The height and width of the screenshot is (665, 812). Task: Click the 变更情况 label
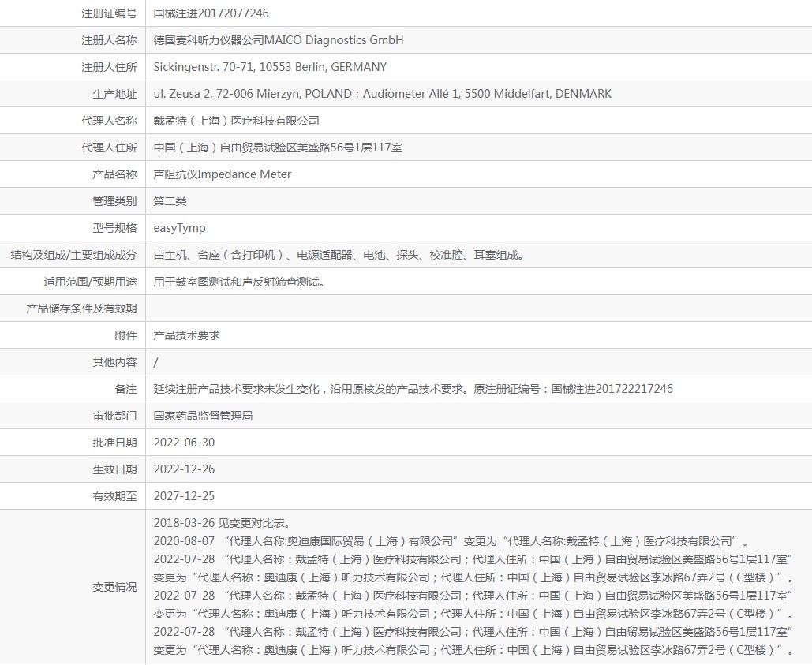(114, 587)
